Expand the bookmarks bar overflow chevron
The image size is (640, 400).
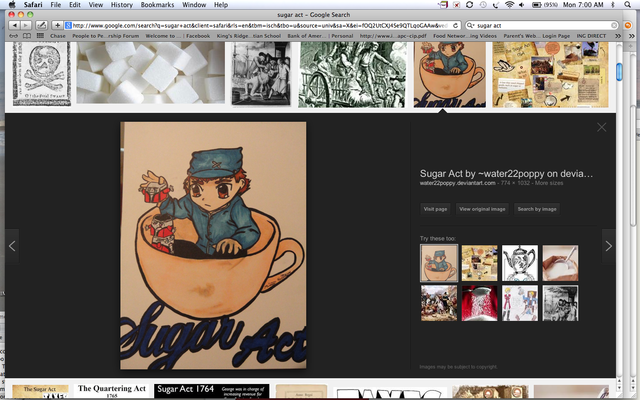click(618, 36)
